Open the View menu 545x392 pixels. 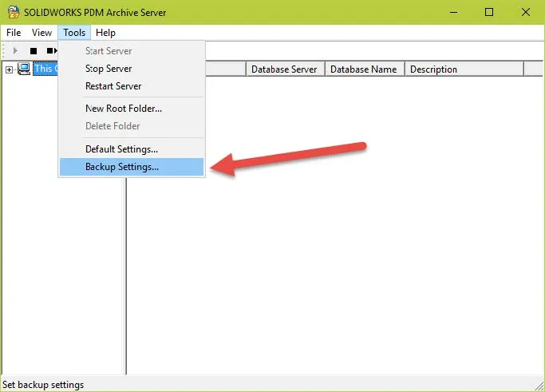click(x=41, y=33)
